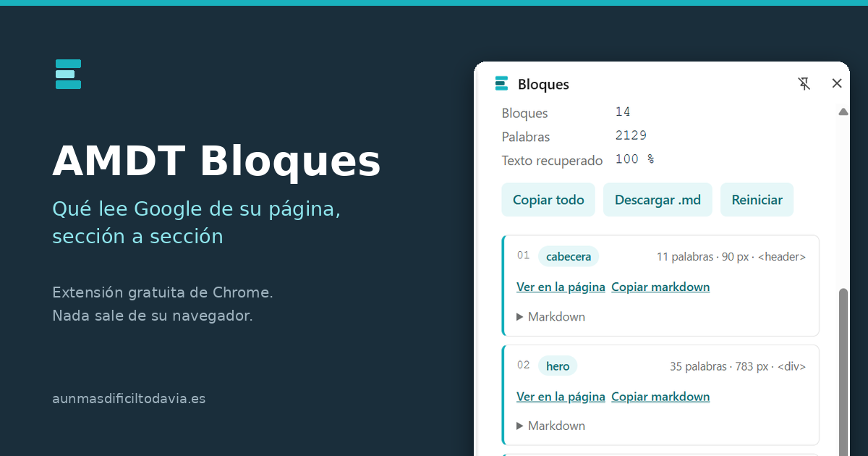Click Copiar markdown link in hero block
Viewport: 868px width, 456px height.
pos(660,397)
